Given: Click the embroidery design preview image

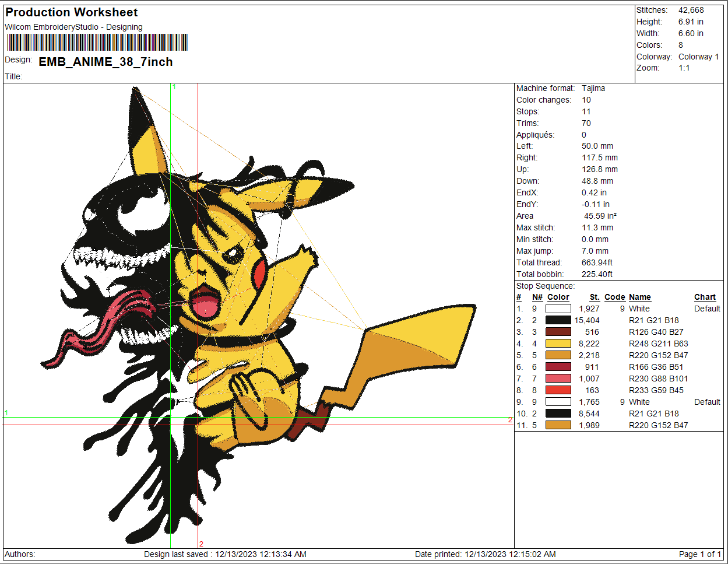Looking at the screenshot, I should click(x=256, y=315).
